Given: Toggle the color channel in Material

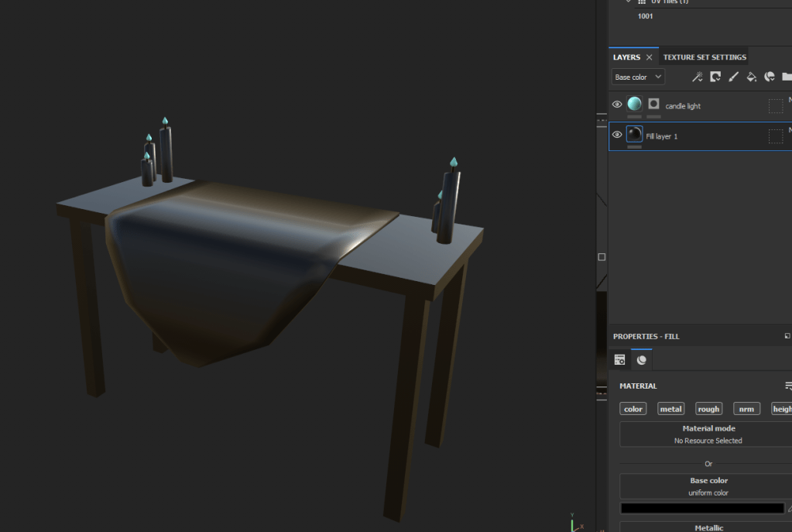Looking at the screenshot, I should [633, 409].
